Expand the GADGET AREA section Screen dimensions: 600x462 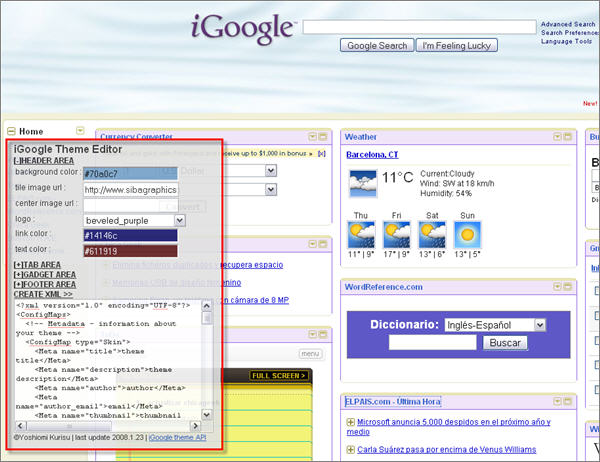pyautogui.click(x=45, y=275)
